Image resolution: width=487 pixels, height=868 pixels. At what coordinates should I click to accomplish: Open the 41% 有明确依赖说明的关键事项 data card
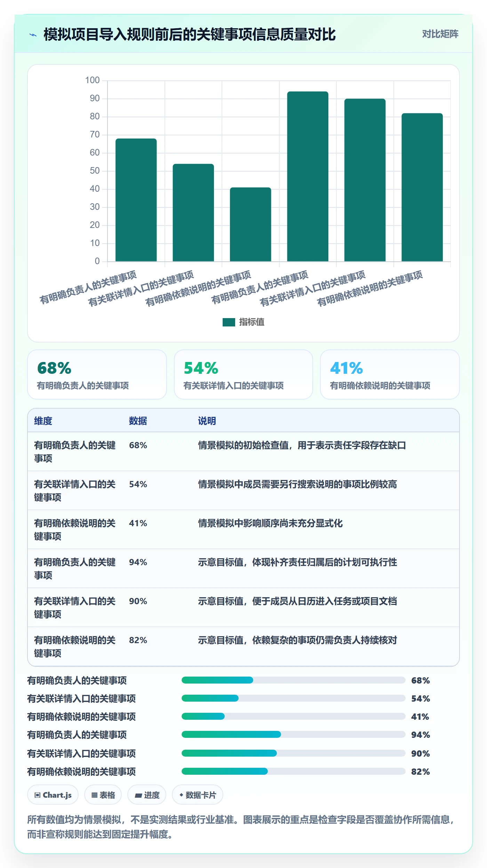point(390,374)
